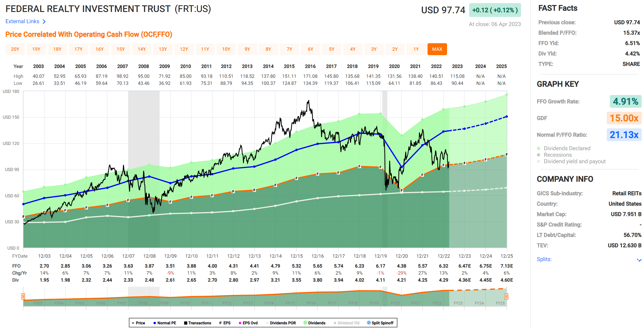Viewport: 644px width, 329px height.
Task: Toggle the Price legend entry
Action: click(138, 323)
